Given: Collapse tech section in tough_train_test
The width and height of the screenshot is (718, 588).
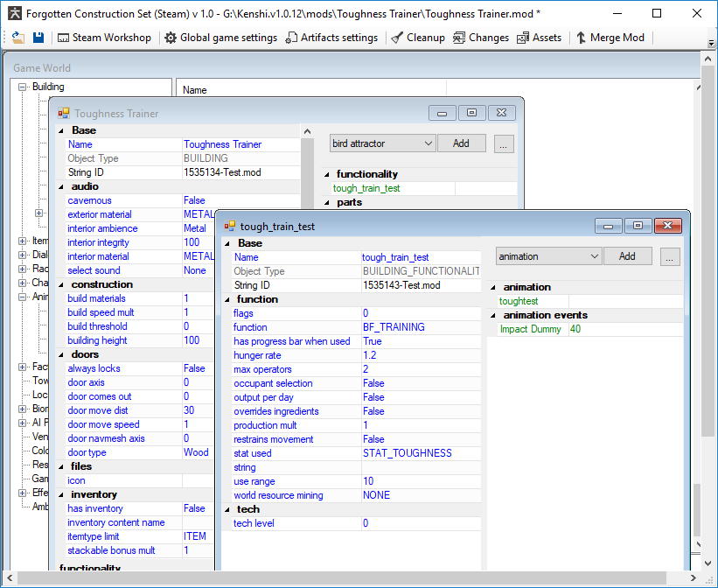Looking at the screenshot, I should point(227,509).
